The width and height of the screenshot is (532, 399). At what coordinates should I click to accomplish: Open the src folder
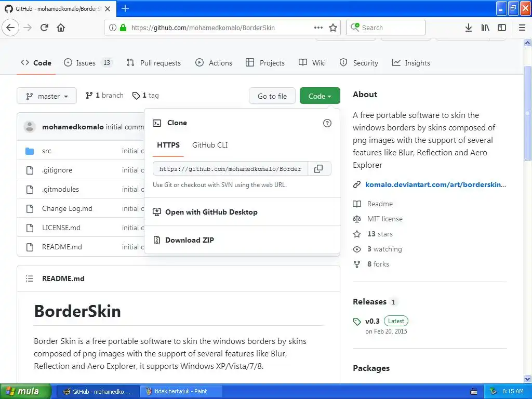coord(46,151)
